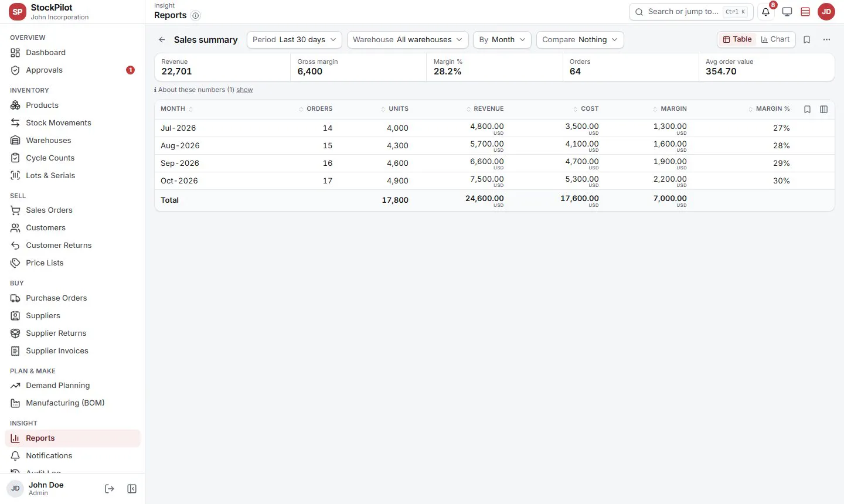Click the back arrow beside Sales summary
The height and width of the screenshot is (504, 844).
[162, 40]
